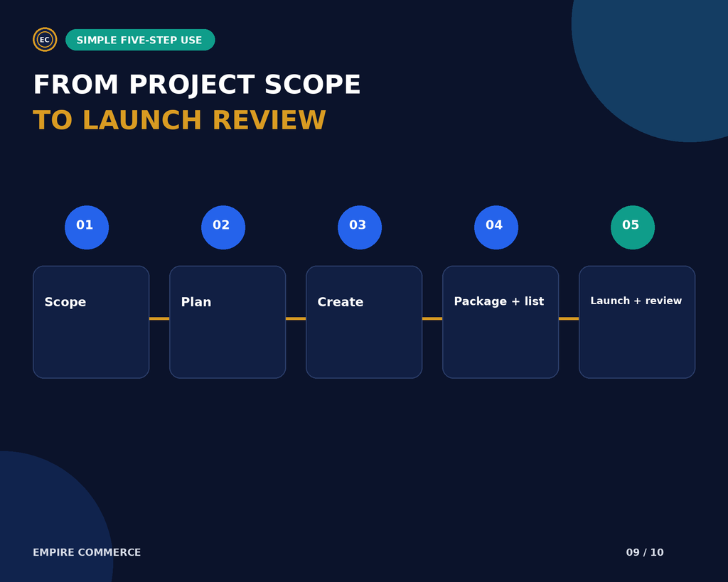Click the EMPIRE COMMERCE footer text
The height and width of the screenshot is (582, 728).
87,552
